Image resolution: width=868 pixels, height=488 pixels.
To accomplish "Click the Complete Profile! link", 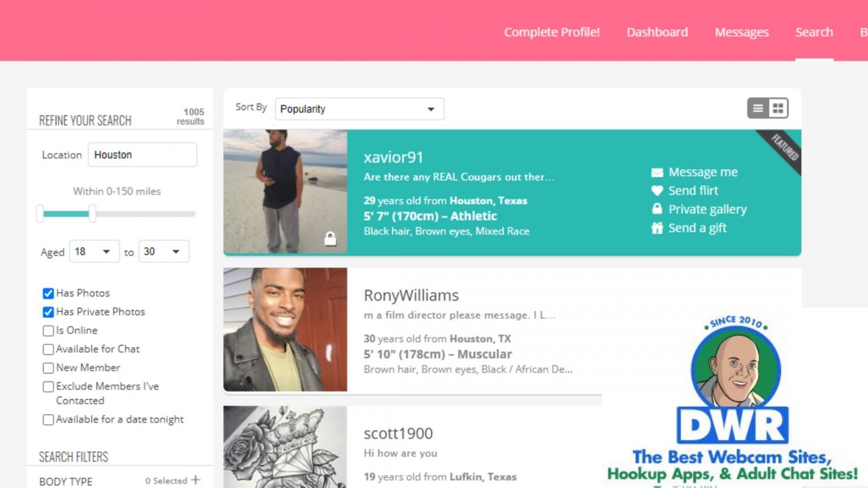I will tap(552, 32).
